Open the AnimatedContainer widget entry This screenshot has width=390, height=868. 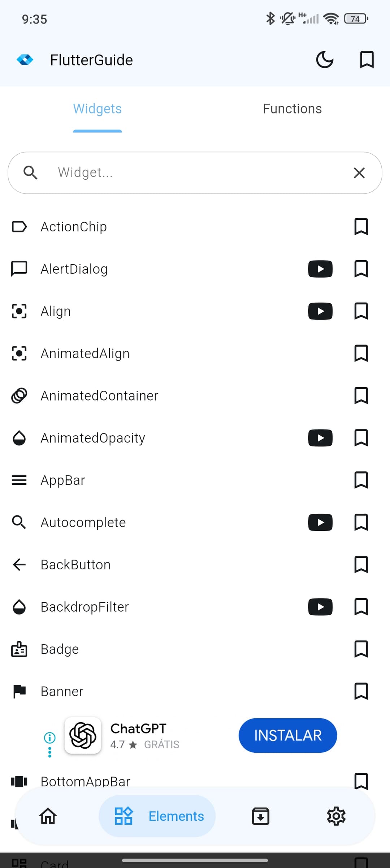99,396
